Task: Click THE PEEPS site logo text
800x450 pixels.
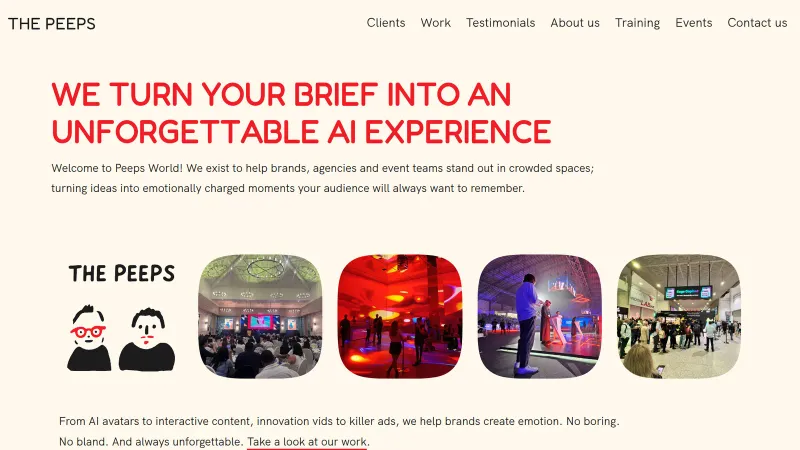Action: coord(52,24)
